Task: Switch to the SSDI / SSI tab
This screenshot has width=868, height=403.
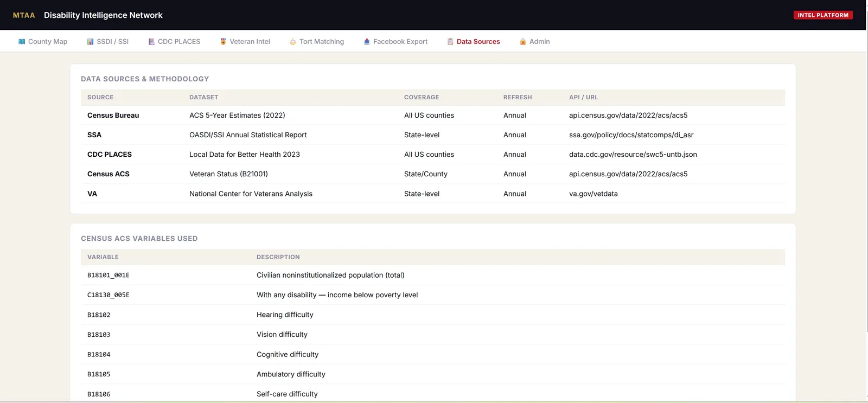Action: (107, 42)
